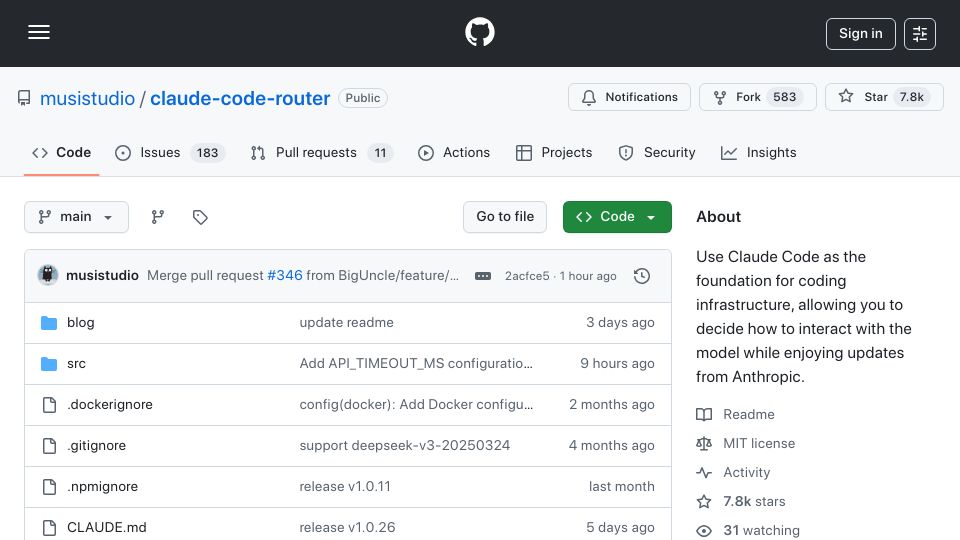Open commit history clock icon
The width and height of the screenshot is (960, 540).
[642, 276]
